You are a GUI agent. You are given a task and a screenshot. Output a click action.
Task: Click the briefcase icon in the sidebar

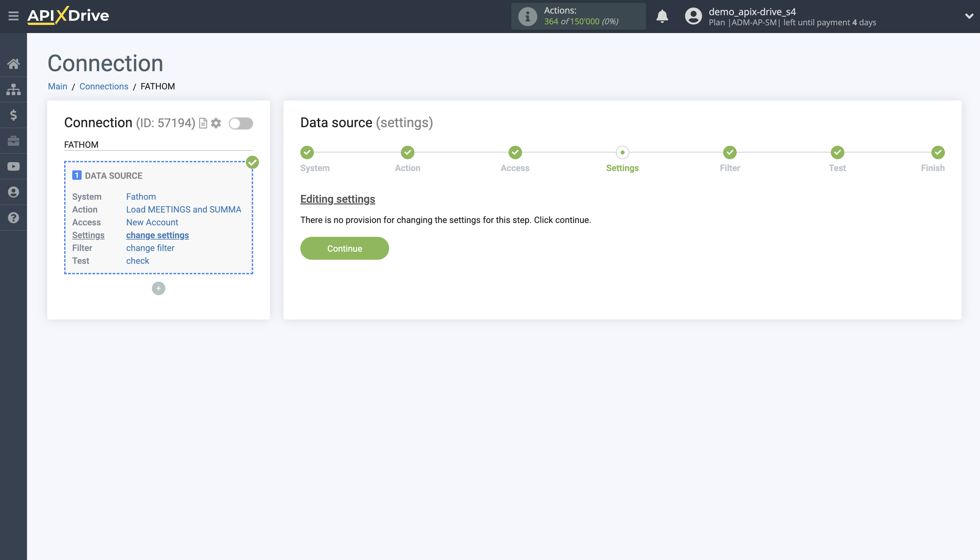(x=14, y=141)
